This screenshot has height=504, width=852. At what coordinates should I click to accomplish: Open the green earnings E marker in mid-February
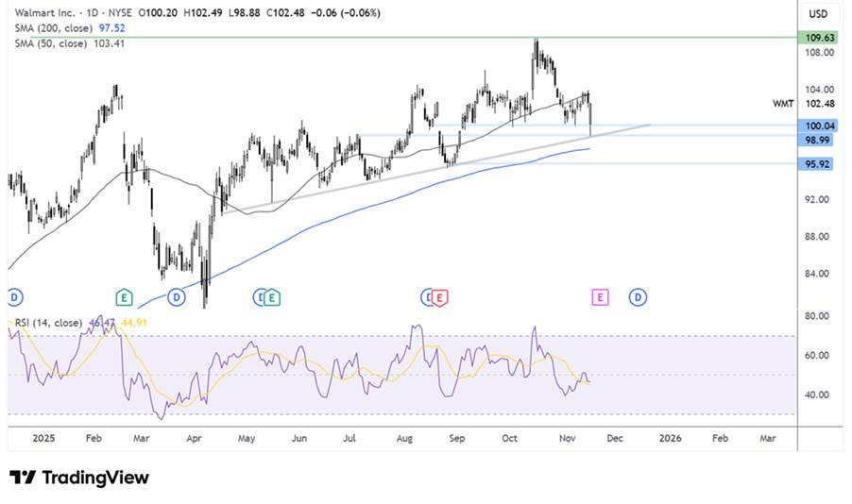tap(124, 297)
